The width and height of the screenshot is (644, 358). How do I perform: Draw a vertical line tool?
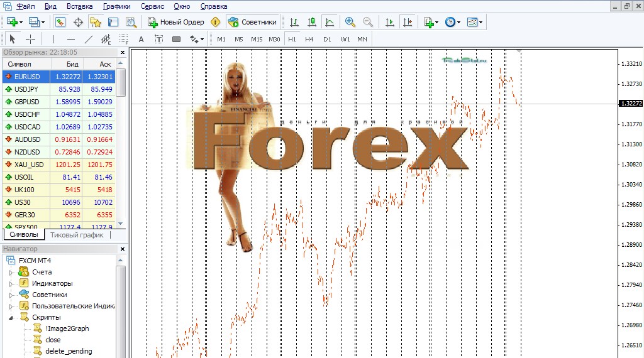53,40
